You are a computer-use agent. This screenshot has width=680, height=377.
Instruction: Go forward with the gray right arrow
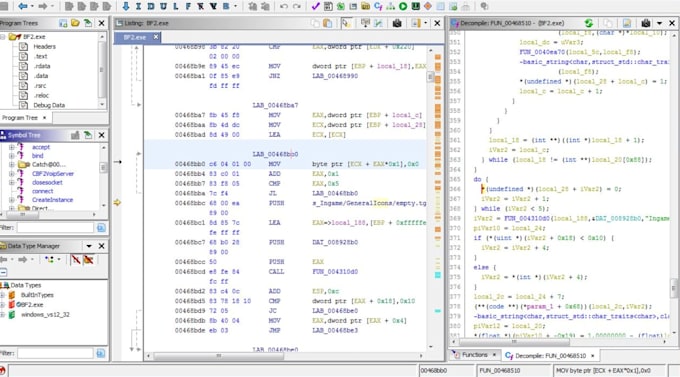pyautogui.click(x=43, y=6)
